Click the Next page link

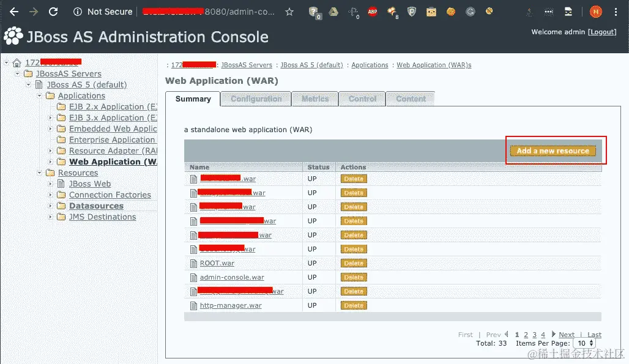(x=567, y=335)
